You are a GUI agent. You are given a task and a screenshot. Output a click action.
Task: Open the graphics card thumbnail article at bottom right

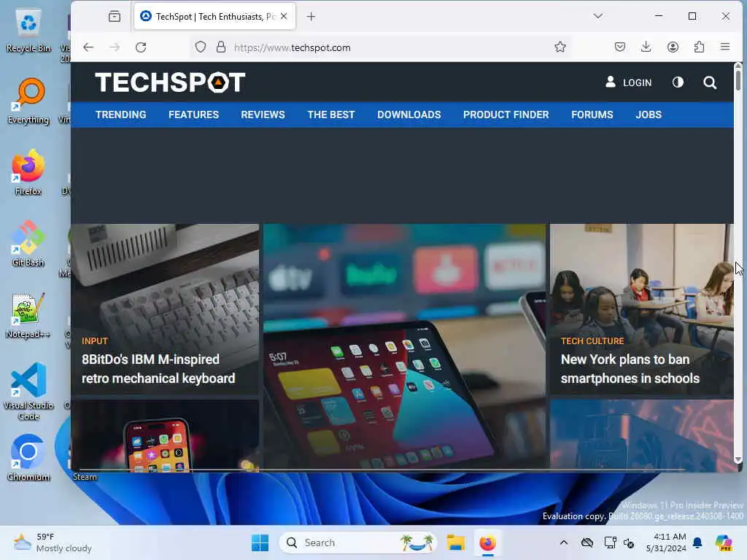641,435
